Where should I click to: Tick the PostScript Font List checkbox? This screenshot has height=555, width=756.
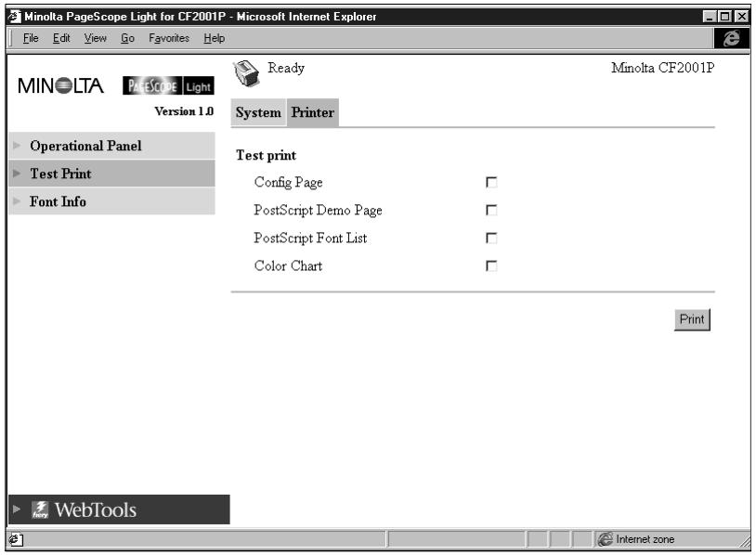tap(491, 239)
